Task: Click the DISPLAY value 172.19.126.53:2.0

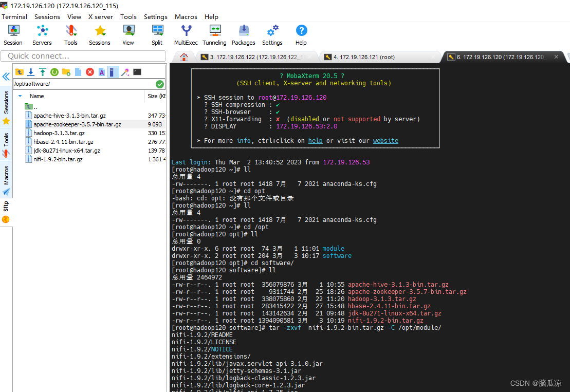Action: point(307,126)
